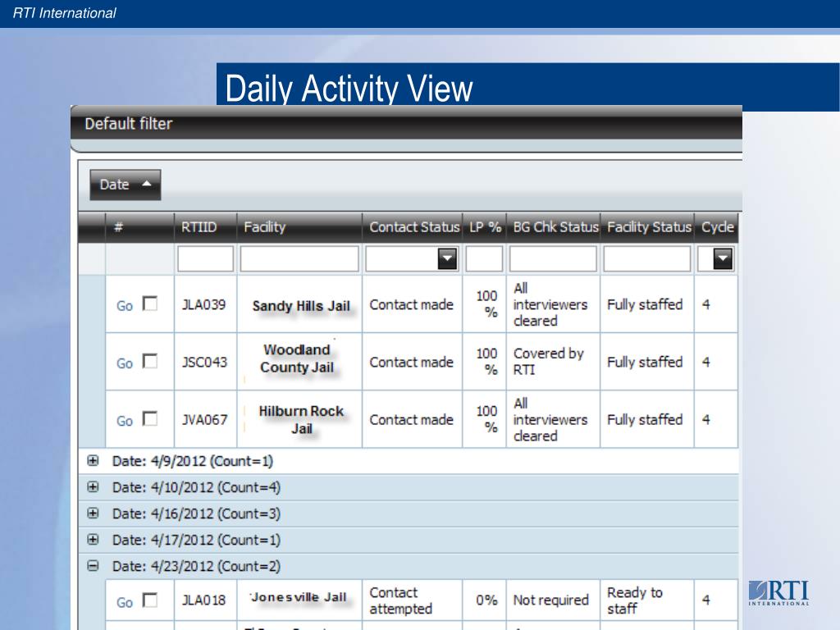Check the box for Woodland County Jail
This screenshot has width=840, height=630.
(x=150, y=361)
